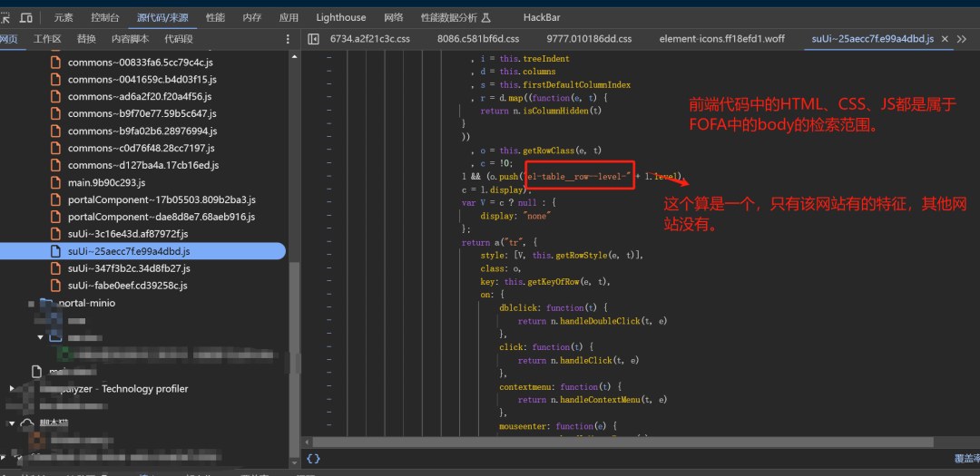Open the 代码段 navigator subtab
The width and height of the screenshot is (980, 476).
tap(179, 39)
